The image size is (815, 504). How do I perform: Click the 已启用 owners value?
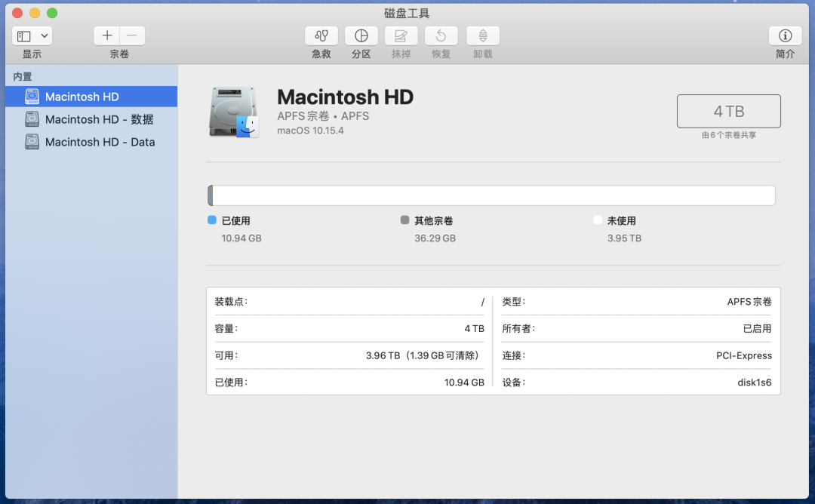point(758,328)
